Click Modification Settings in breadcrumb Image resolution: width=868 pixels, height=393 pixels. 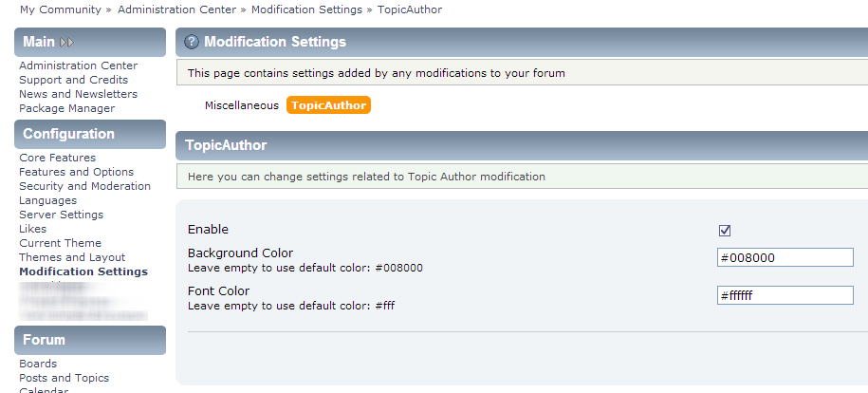pyautogui.click(x=306, y=9)
